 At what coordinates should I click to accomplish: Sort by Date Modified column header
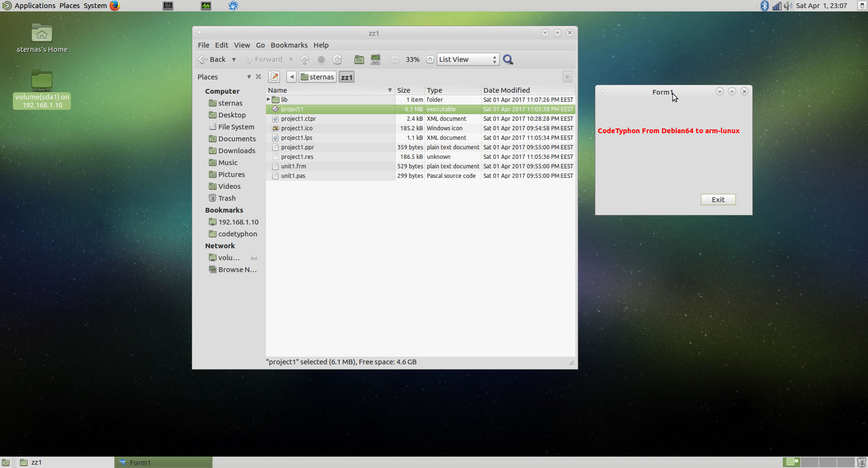click(x=528, y=90)
